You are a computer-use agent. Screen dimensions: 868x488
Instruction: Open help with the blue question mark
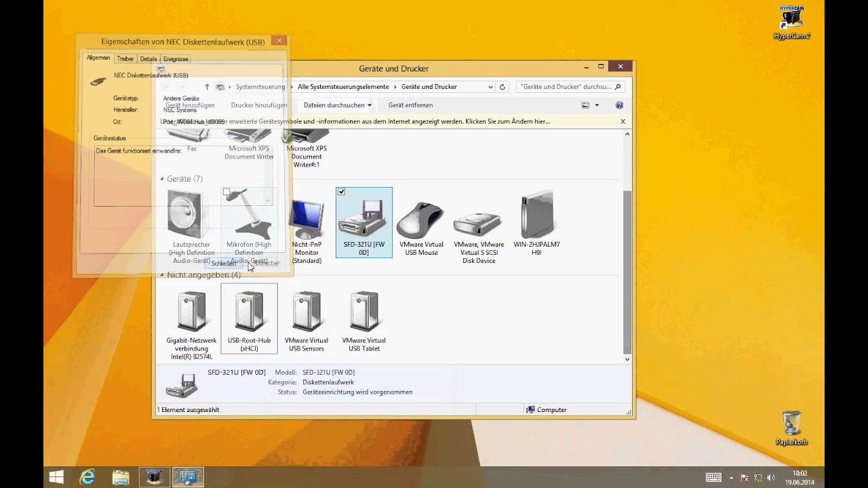click(x=619, y=105)
